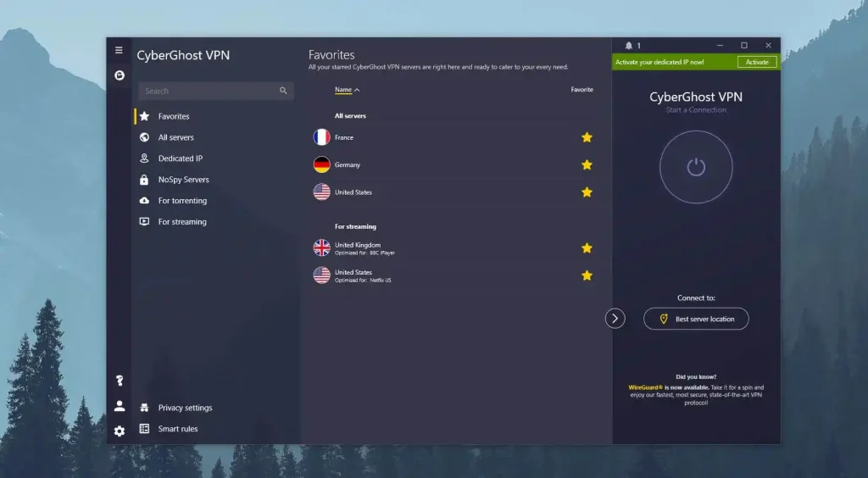Click the Activate button in green banner
868x478 pixels.
point(757,62)
